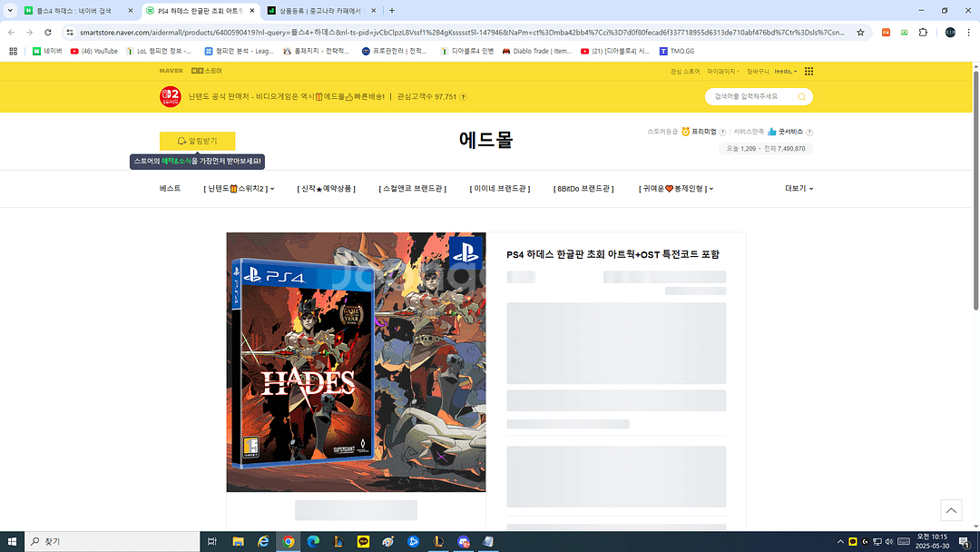This screenshot has width=980, height=552.
Task: Show hidden system tray icons
Action: (x=840, y=541)
